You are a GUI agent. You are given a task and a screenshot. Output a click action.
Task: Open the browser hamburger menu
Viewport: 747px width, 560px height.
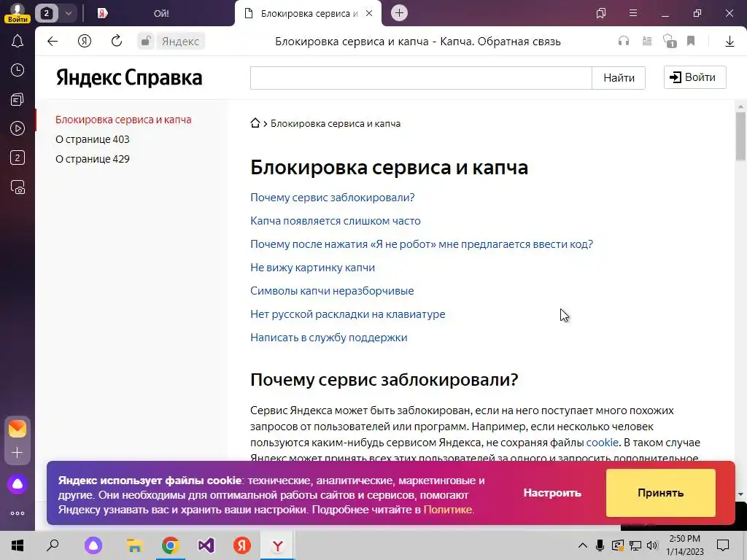pyautogui.click(x=633, y=13)
